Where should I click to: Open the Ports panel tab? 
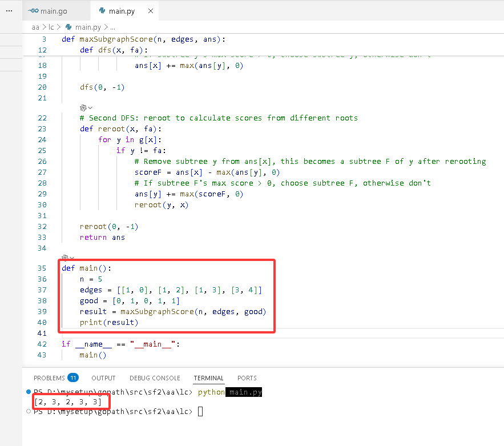[x=247, y=378]
